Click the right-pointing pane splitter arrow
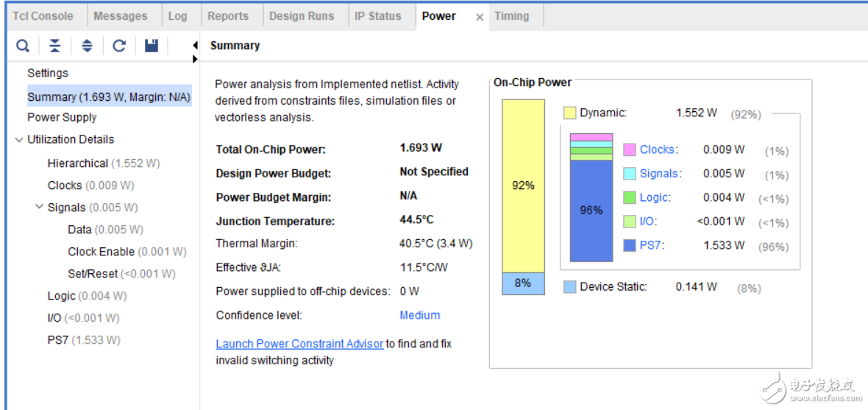 pyautogui.click(x=195, y=58)
